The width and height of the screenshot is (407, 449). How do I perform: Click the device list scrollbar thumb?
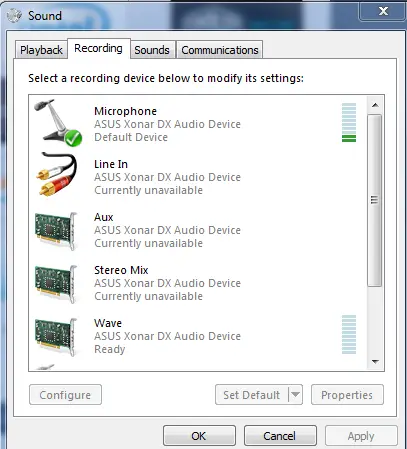click(375, 200)
